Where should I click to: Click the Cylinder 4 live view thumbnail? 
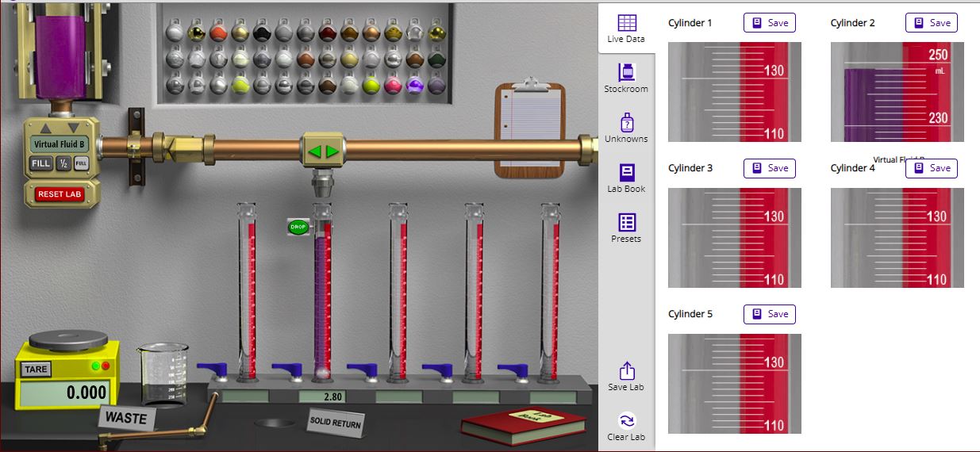[897, 238]
